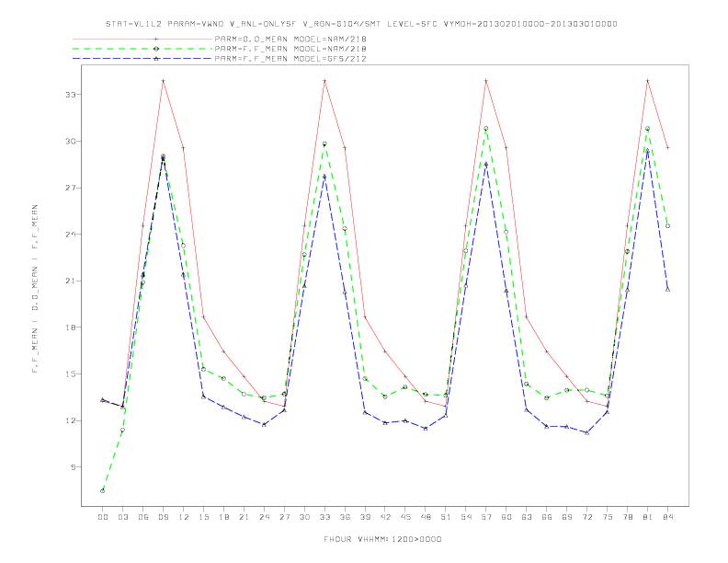The width and height of the screenshot is (728, 563).
Task: Click the red peak data point at hour 57
Action: (486, 81)
